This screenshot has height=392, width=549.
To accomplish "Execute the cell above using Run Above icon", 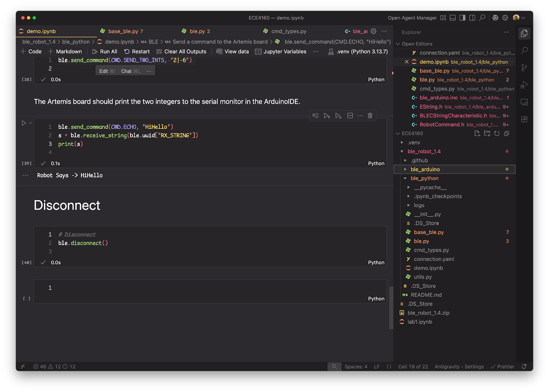I will pyautogui.click(x=327, y=116).
